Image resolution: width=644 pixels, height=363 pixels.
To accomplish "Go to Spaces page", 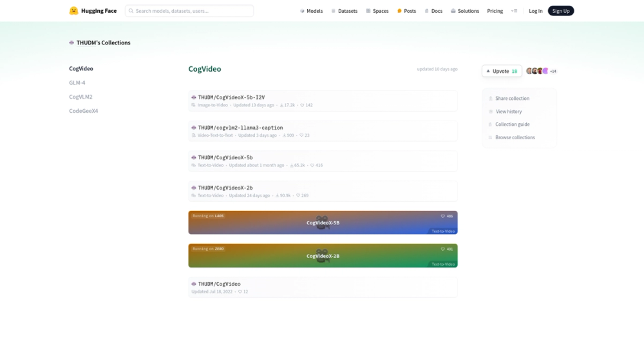I will tap(377, 11).
